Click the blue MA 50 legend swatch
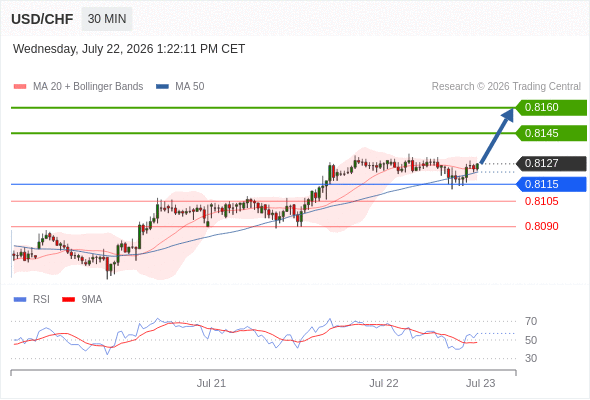The image size is (590, 400). [x=162, y=87]
